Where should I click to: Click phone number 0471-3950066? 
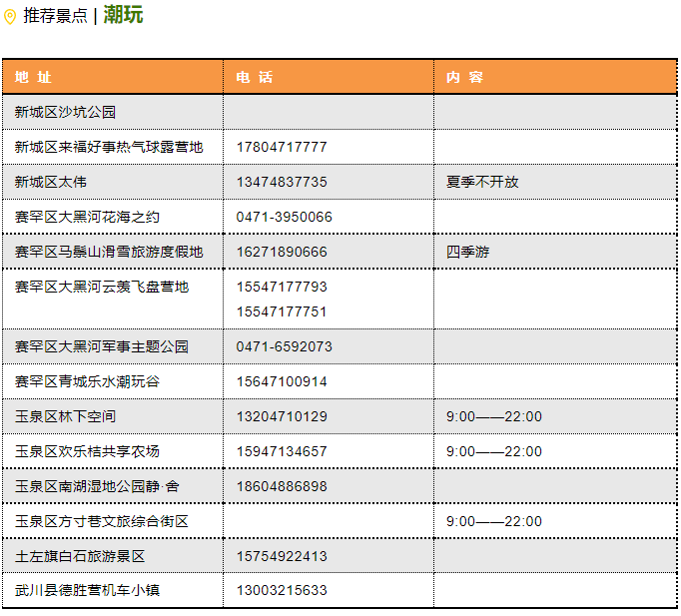[285, 217]
